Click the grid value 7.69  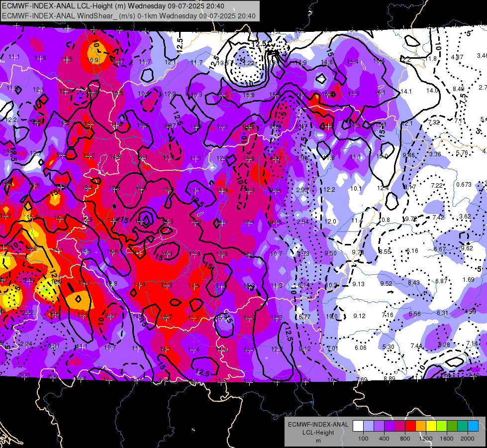(362, 380)
